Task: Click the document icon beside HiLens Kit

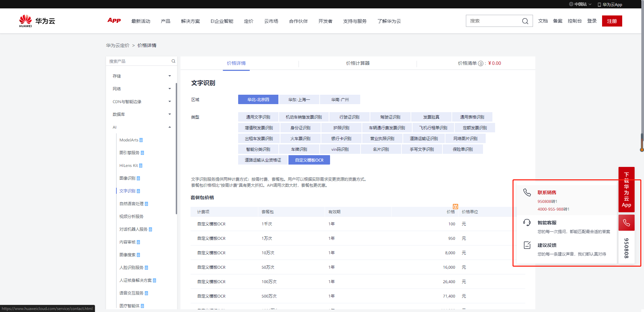Action: [x=141, y=166]
